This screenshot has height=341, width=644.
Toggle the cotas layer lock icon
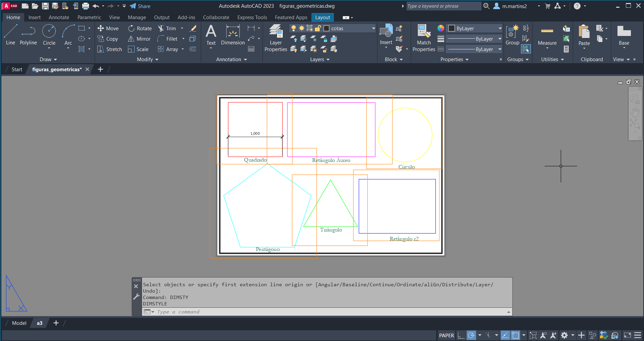point(318,29)
